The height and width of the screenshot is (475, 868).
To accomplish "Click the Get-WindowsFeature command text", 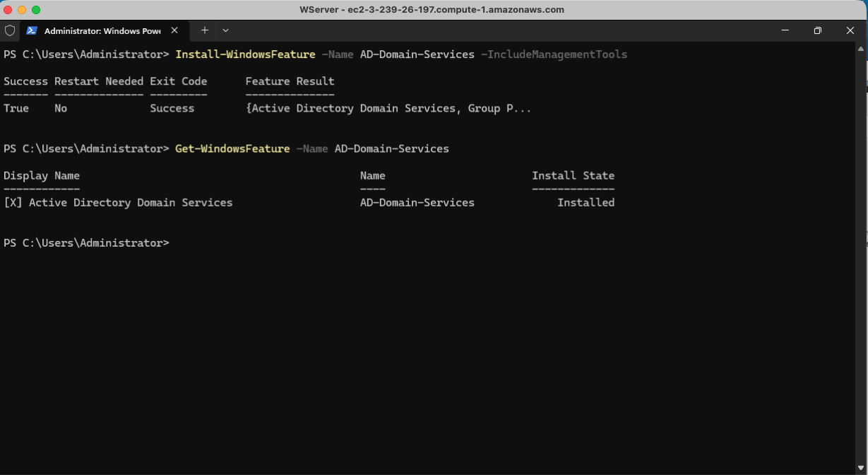I will point(232,148).
